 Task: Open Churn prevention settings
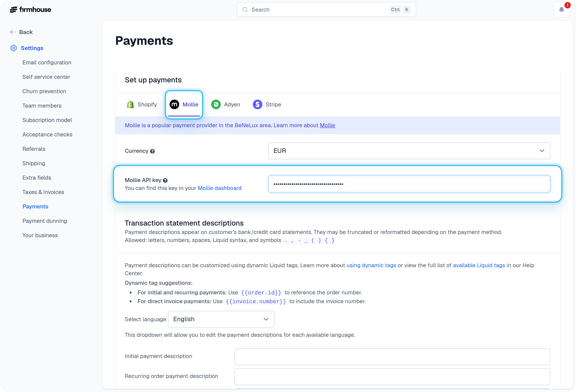pyautogui.click(x=44, y=91)
